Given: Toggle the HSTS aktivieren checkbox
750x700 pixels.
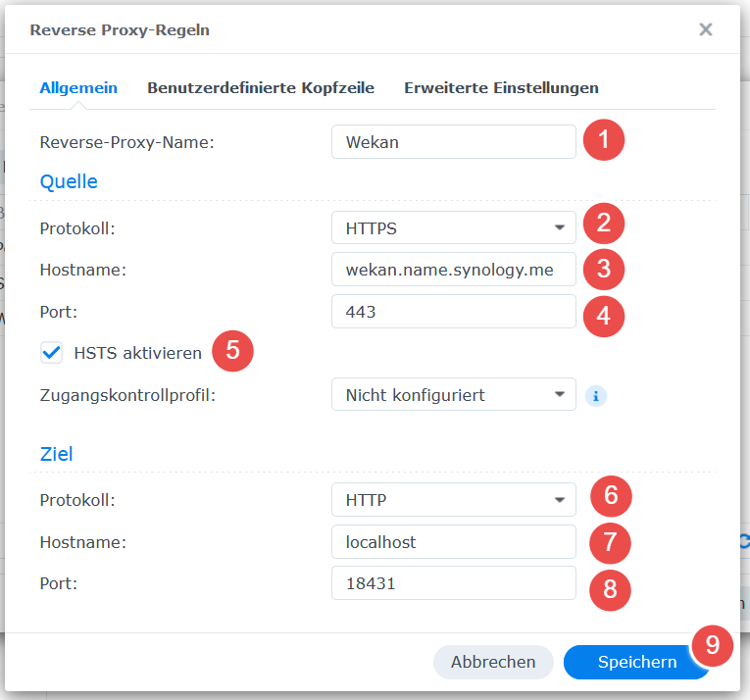Looking at the screenshot, I should coord(51,353).
